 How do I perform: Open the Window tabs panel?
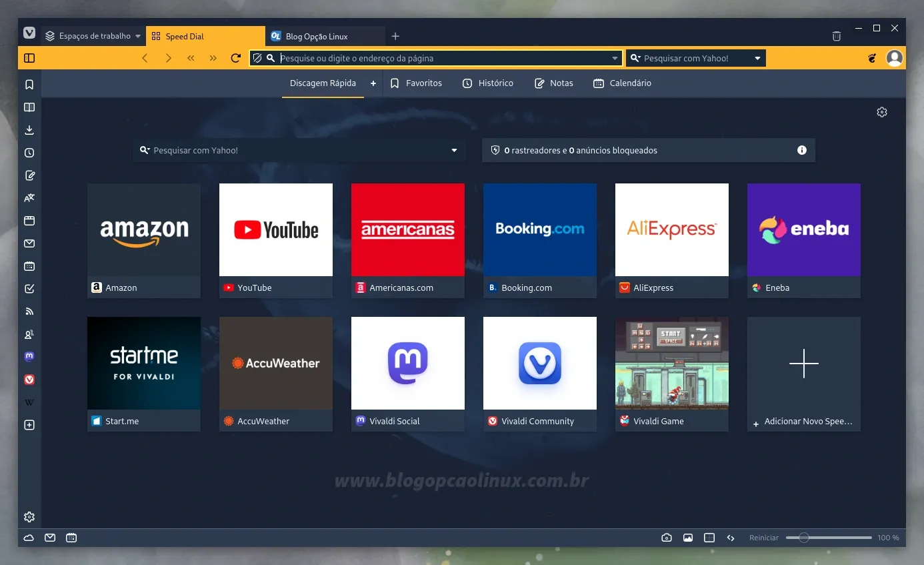pos(29,221)
